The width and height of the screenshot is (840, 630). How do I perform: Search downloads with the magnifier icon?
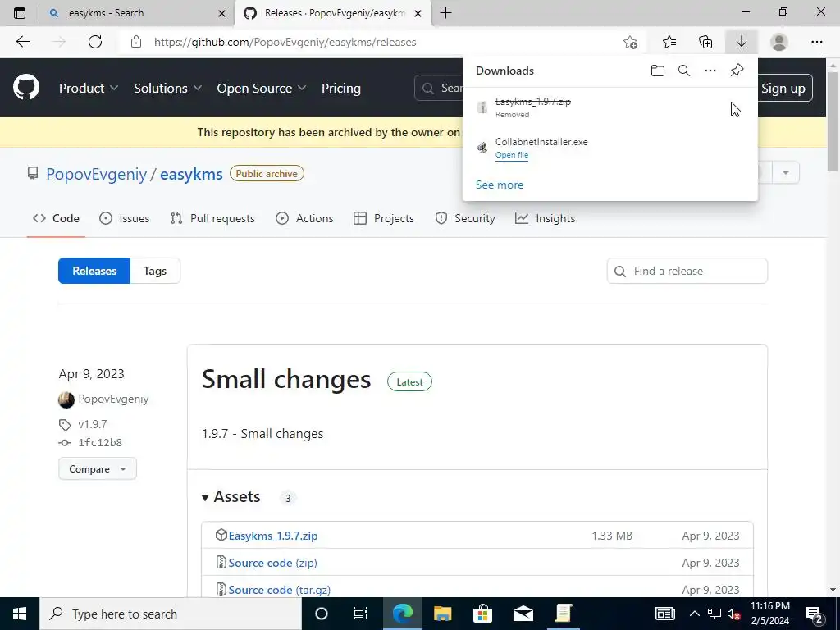click(684, 71)
